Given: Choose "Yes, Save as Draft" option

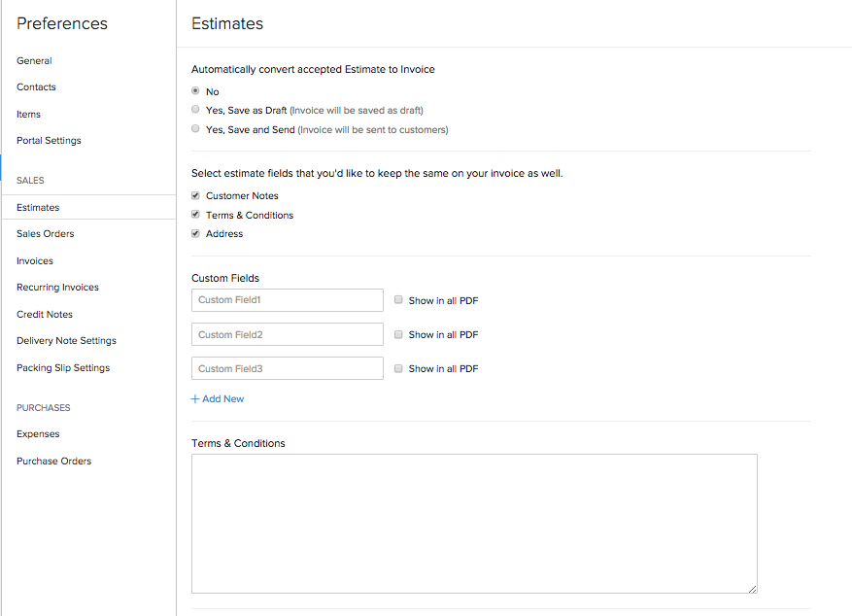Looking at the screenshot, I should pos(196,110).
